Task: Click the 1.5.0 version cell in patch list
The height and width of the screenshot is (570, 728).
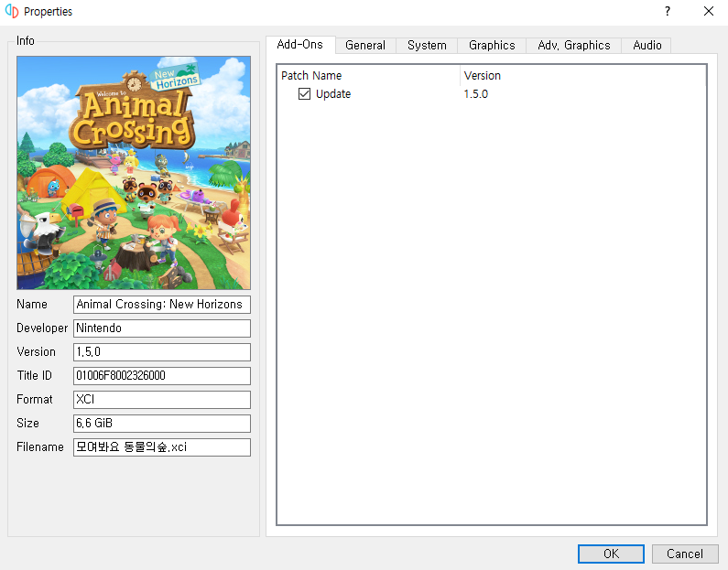Action: (476, 93)
